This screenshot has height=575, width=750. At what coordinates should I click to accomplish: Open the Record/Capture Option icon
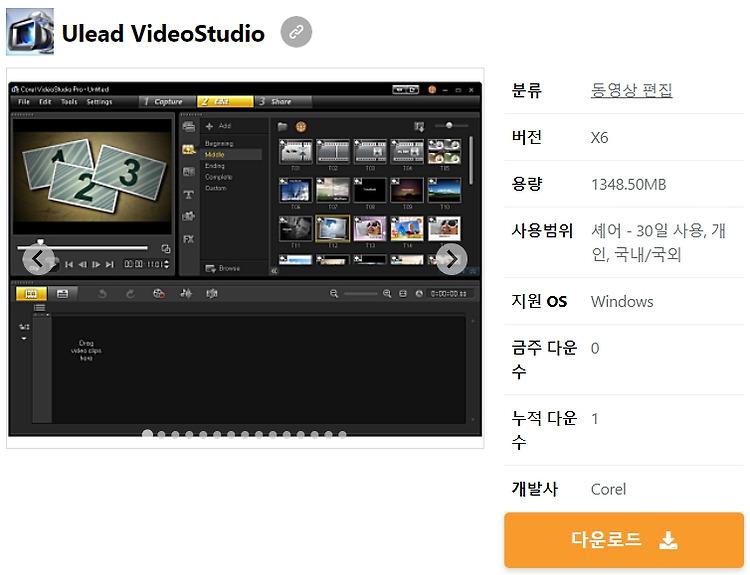click(158, 293)
